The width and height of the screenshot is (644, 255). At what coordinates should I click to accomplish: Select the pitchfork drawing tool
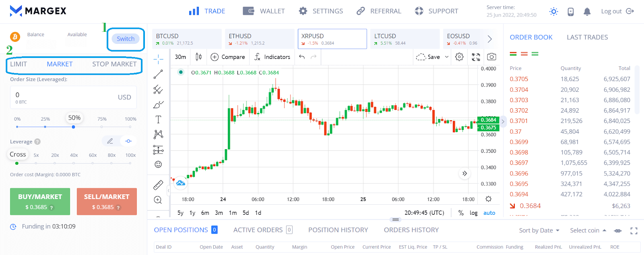click(x=158, y=89)
